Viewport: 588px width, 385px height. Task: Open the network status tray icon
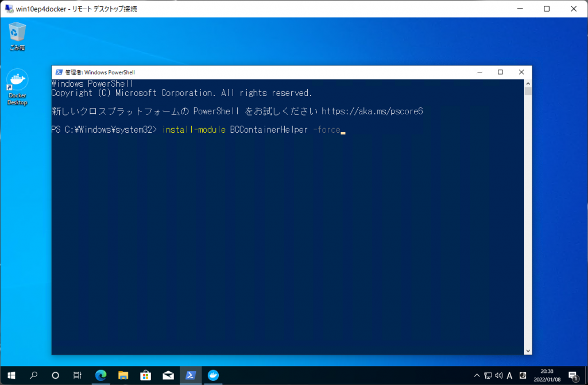click(x=488, y=375)
